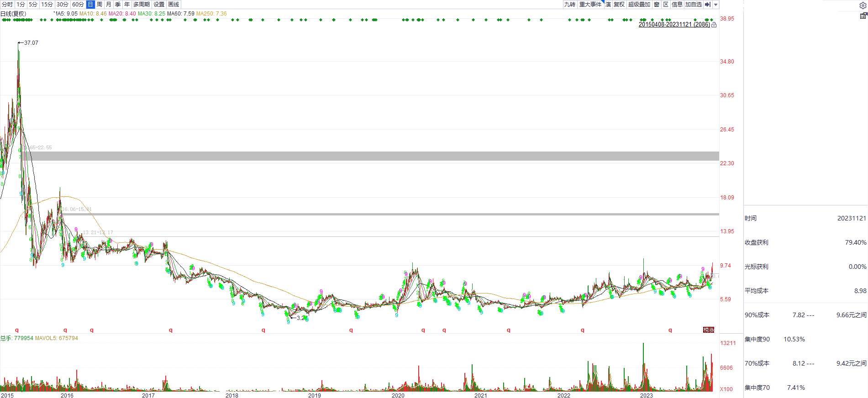Viewport: 868px width, 398px height.
Task: Click the 2020 label on the time axis
Action: (x=398, y=395)
